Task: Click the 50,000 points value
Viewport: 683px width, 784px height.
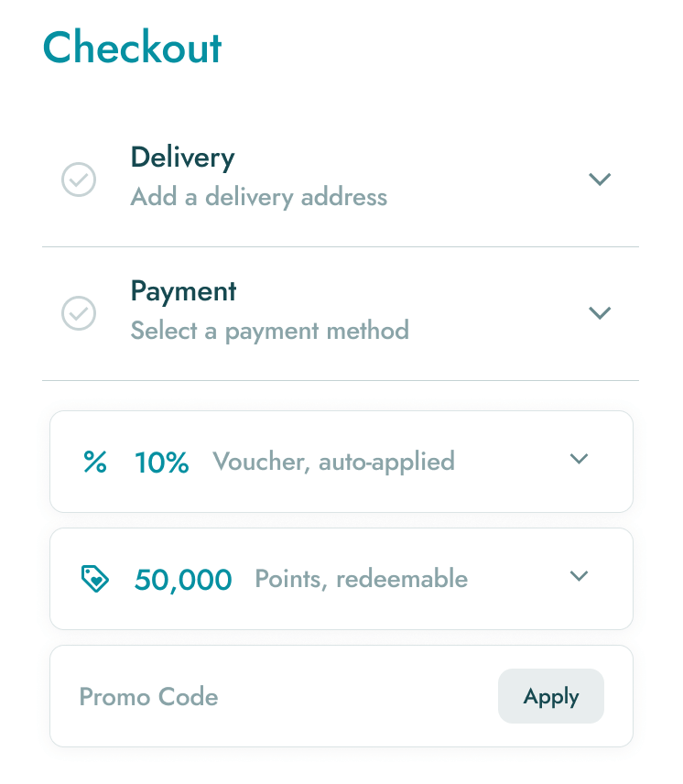Action: [183, 579]
